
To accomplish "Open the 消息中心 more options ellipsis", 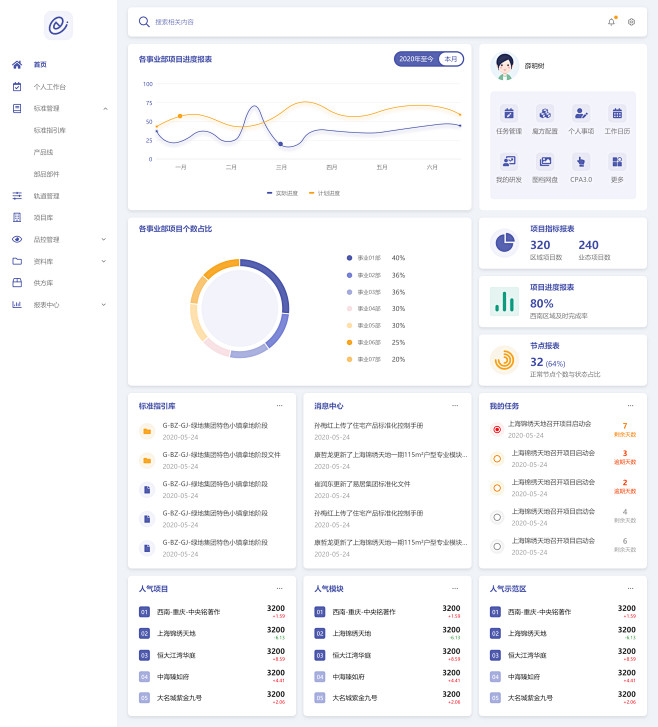I will pyautogui.click(x=455, y=406).
